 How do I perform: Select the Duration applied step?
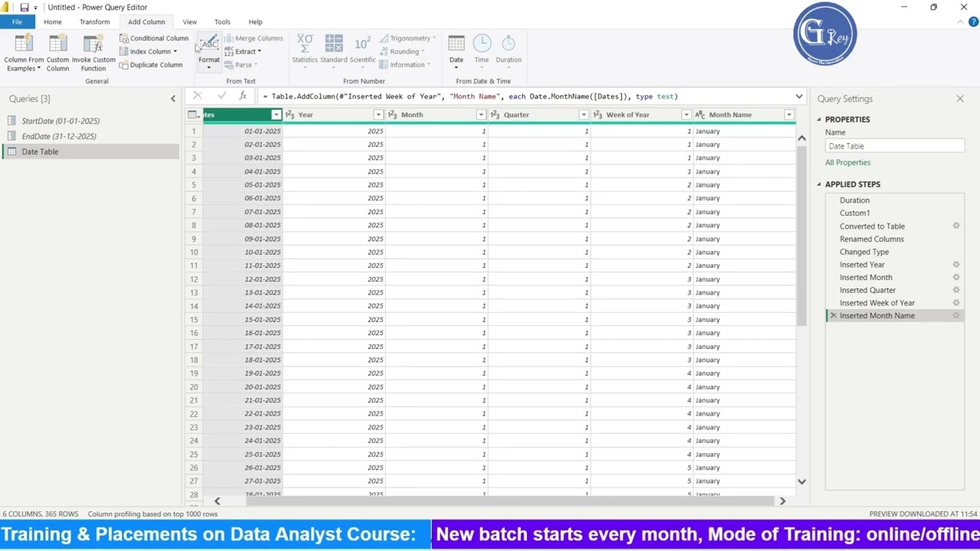(x=854, y=201)
